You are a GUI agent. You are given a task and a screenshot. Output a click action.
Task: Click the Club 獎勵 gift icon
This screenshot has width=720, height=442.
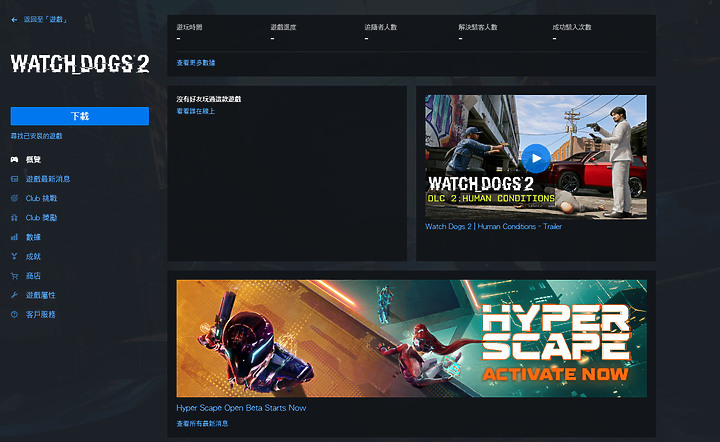pyautogui.click(x=14, y=218)
